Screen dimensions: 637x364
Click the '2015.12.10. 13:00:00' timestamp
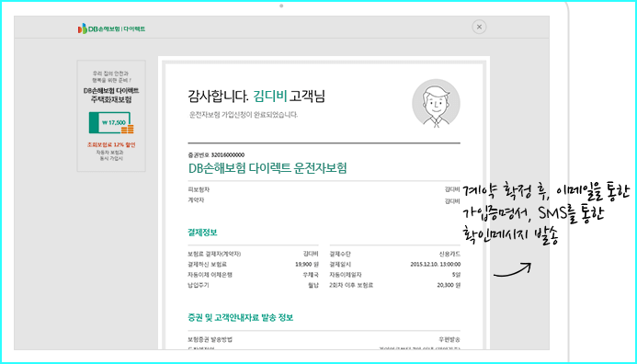pyautogui.click(x=436, y=265)
